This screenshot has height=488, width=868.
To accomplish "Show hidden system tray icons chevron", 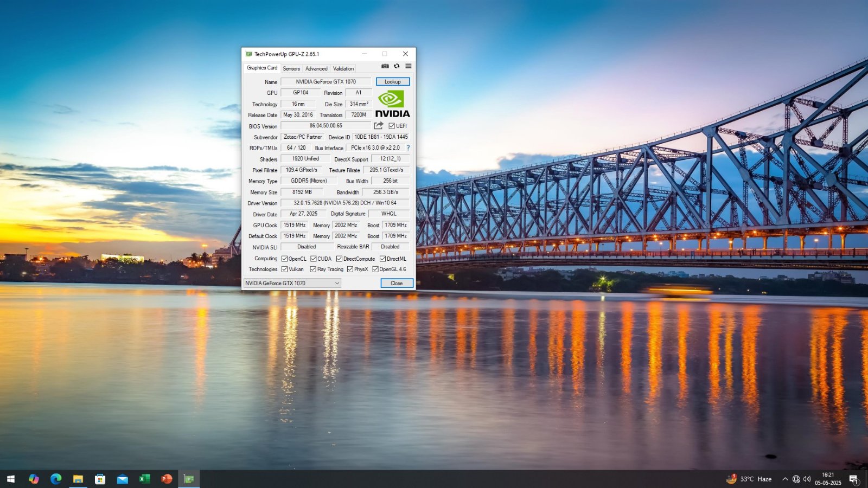I will coord(784,479).
